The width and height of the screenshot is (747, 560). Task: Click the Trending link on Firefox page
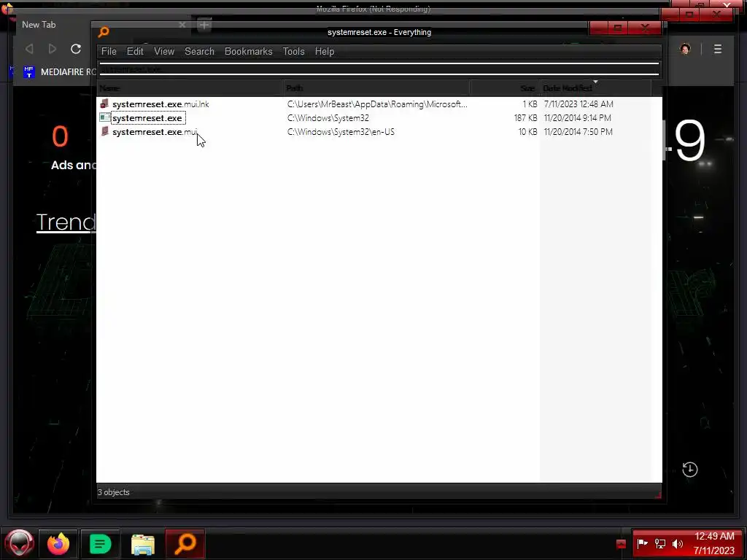pyautogui.click(x=66, y=222)
